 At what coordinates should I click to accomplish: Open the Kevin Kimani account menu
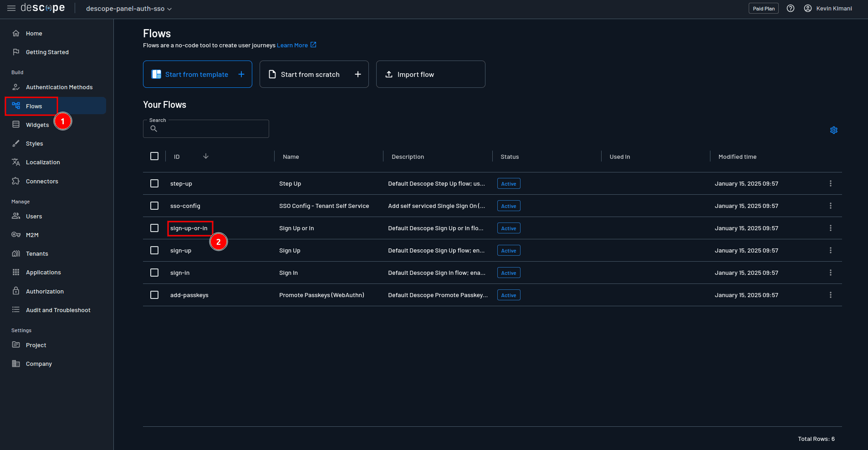[828, 8]
